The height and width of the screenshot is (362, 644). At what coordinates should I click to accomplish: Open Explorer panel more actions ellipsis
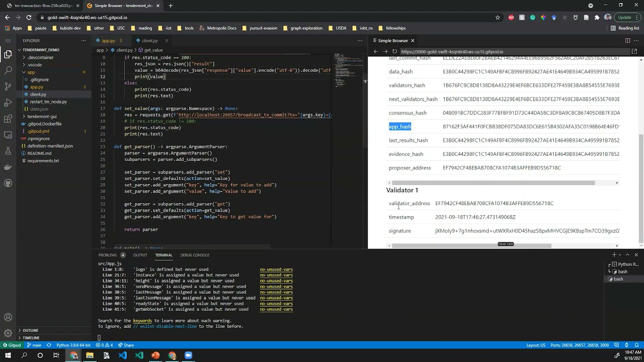coord(84,41)
